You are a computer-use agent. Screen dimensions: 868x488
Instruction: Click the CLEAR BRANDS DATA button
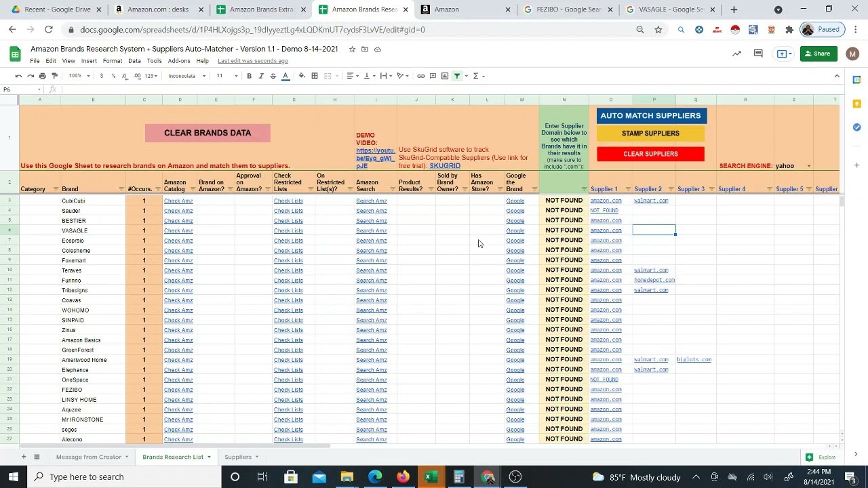[208, 133]
